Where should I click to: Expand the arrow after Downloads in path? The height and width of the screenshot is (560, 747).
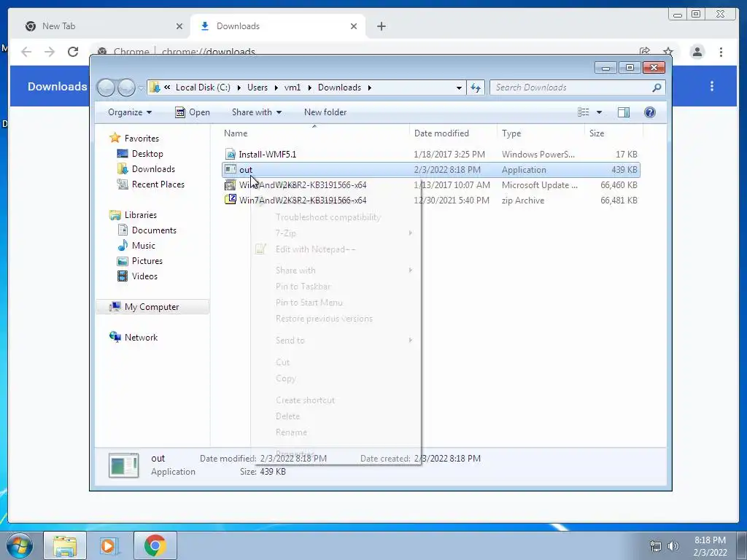[x=370, y=87]
